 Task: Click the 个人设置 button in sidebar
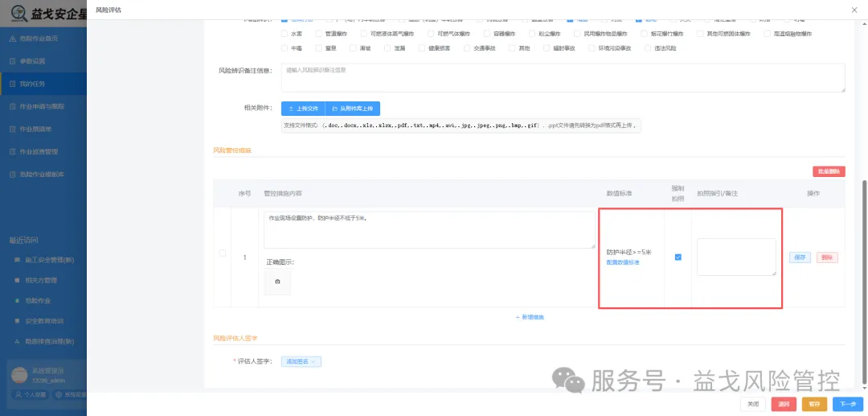pyautogui.click(x=31, y=395)
